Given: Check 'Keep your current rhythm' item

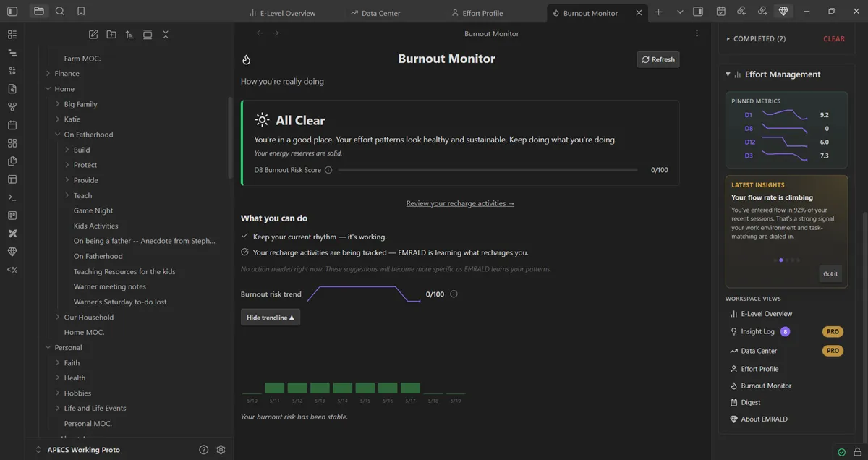Looking at the screenshot, I should pos(245,237).
